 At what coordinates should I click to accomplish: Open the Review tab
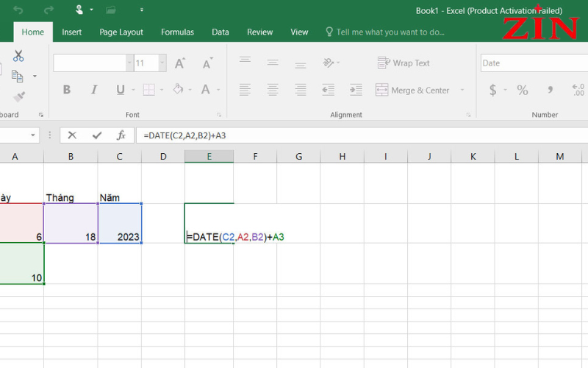click(260, 32)
